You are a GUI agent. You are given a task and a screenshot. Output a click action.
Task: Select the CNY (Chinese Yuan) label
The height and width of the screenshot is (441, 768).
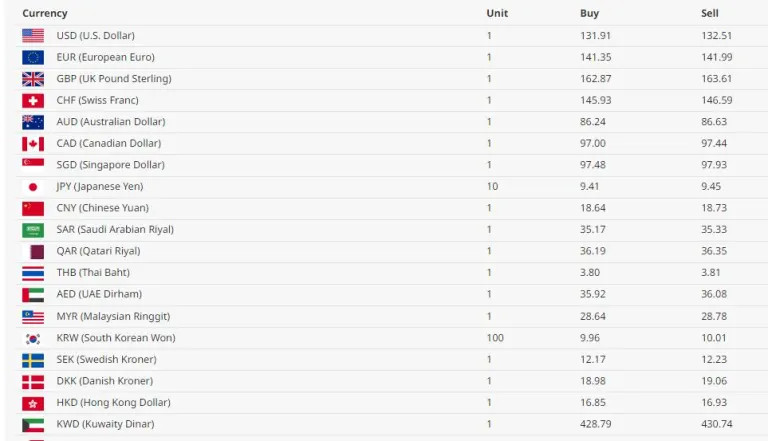[x=102, y=208]
